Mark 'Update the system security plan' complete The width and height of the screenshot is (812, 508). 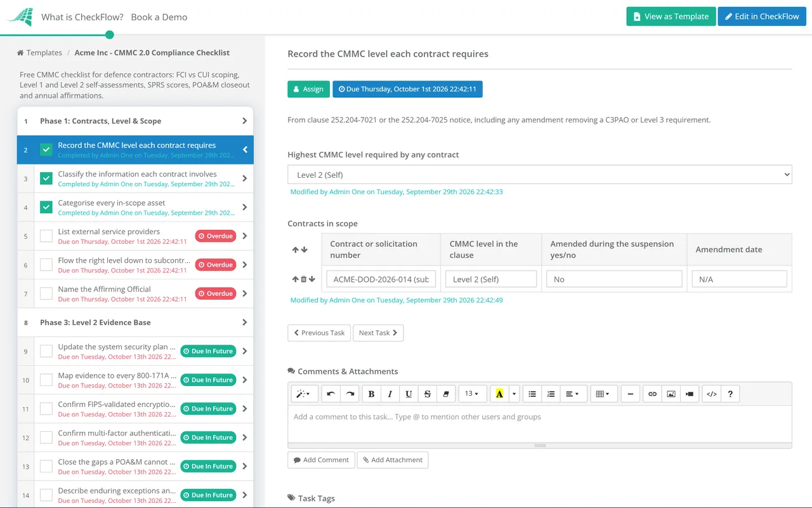(46, 351)
